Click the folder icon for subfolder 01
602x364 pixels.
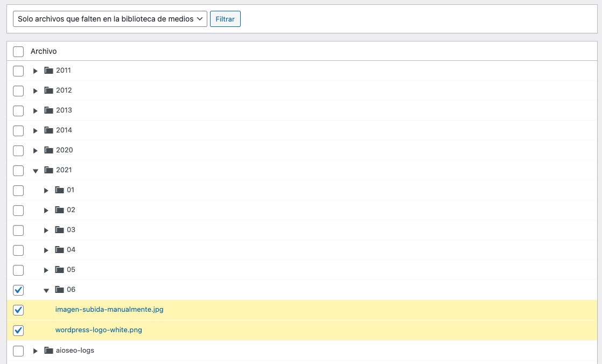60,190
